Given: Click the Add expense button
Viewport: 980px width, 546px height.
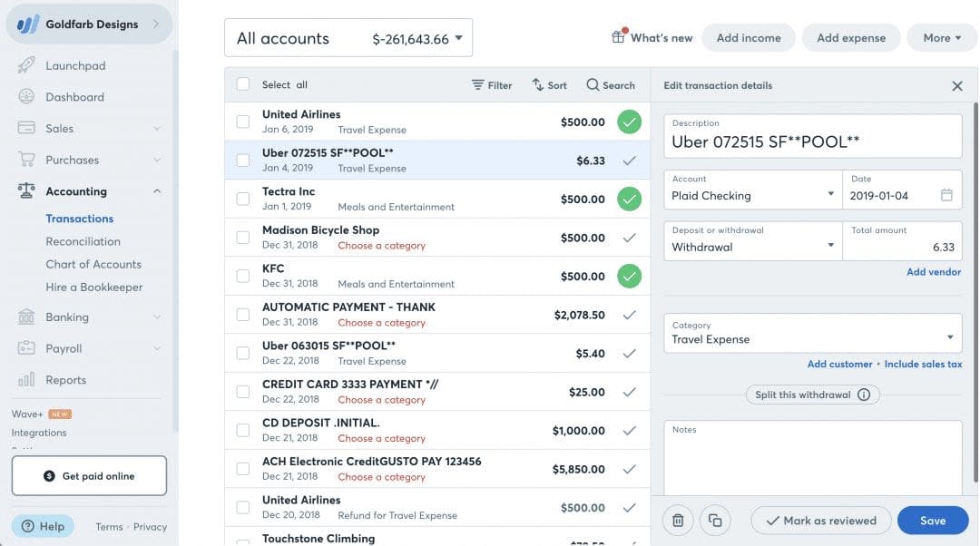Looking at the screenshot, I should (x=850, y=37).
